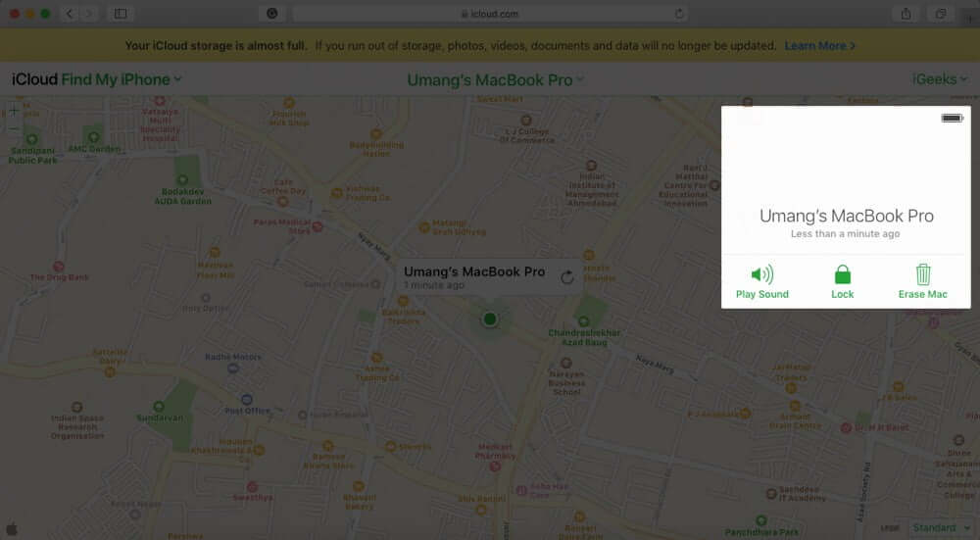
Task: Click Sundarvan map marker
Action: (x=159, y=407)
